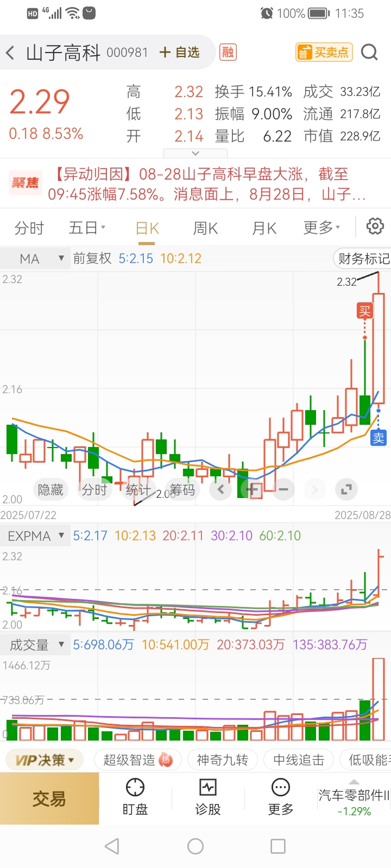Viewport: 391px width, 868px height.
Task: Zoom out chart with minus button
Action: tap(283, 490)
